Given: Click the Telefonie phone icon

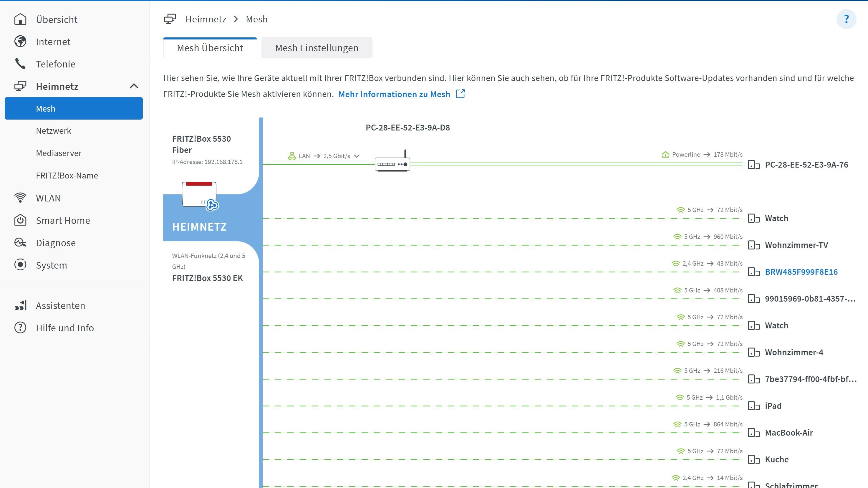Looking at the screenshot, I should [x=20, y=64].
